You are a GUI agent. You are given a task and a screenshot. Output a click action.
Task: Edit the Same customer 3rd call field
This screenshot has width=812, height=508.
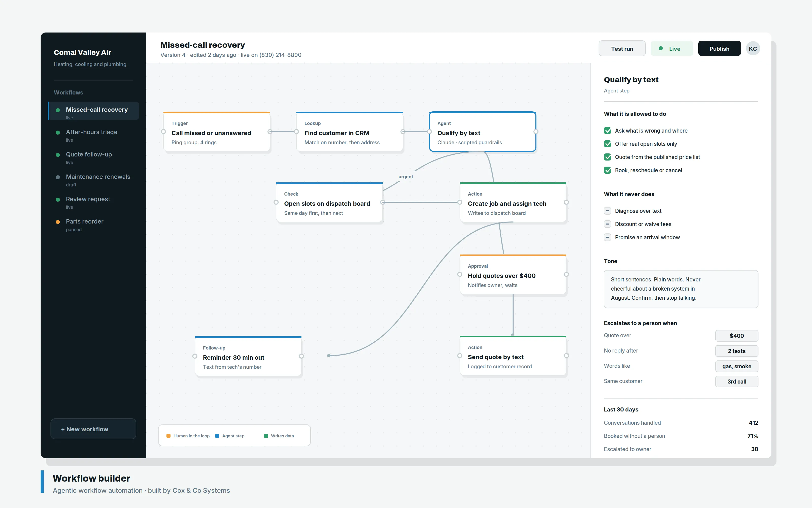point(736,381)
